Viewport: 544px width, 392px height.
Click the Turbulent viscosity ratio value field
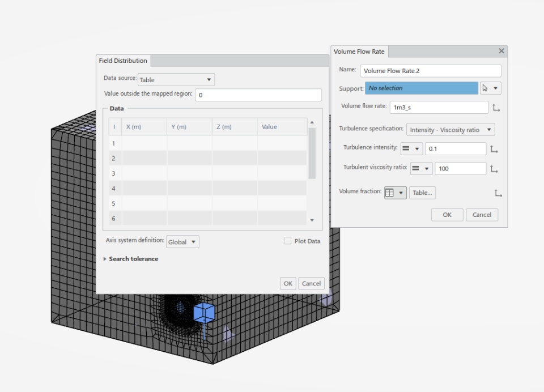pyautogui.click(x=460, y=169)
